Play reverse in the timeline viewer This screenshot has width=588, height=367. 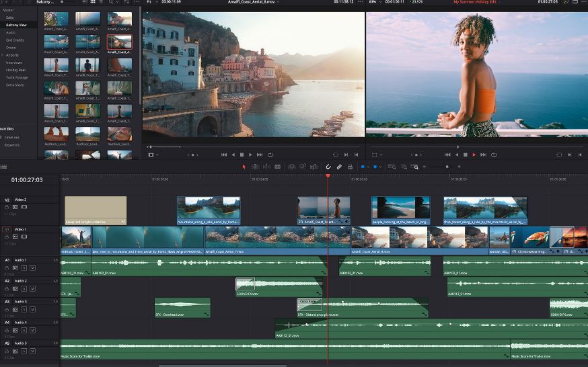(456, 155)
